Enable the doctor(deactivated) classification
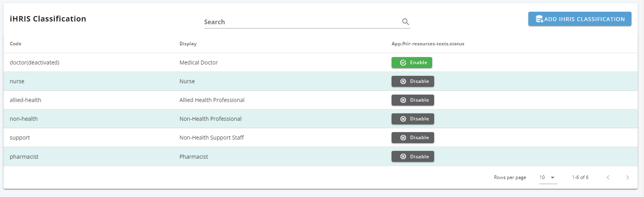644x197 pixels. (x=412, y=63)
